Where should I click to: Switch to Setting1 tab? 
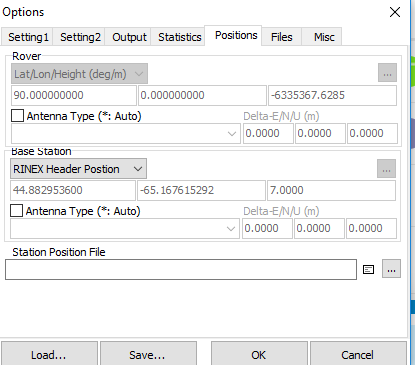click(x=28, y=37)
